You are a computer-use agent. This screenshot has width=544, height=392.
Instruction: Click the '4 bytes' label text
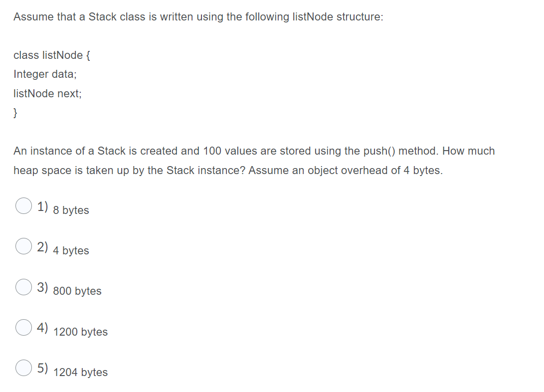71,251
